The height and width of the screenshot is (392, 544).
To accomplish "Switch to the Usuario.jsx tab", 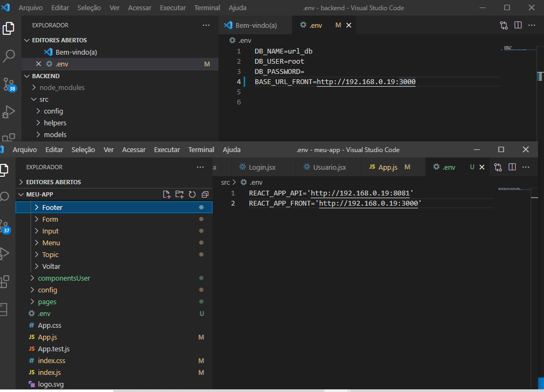I will click(x=328, y=167).
